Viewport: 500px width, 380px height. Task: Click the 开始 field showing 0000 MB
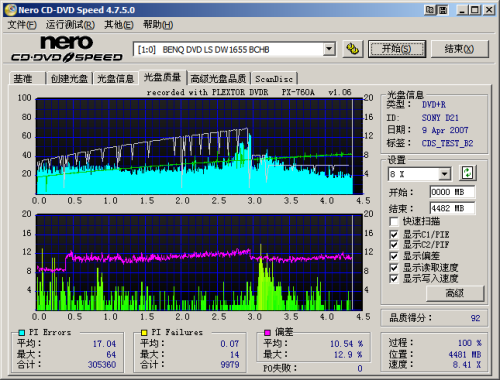452,192
